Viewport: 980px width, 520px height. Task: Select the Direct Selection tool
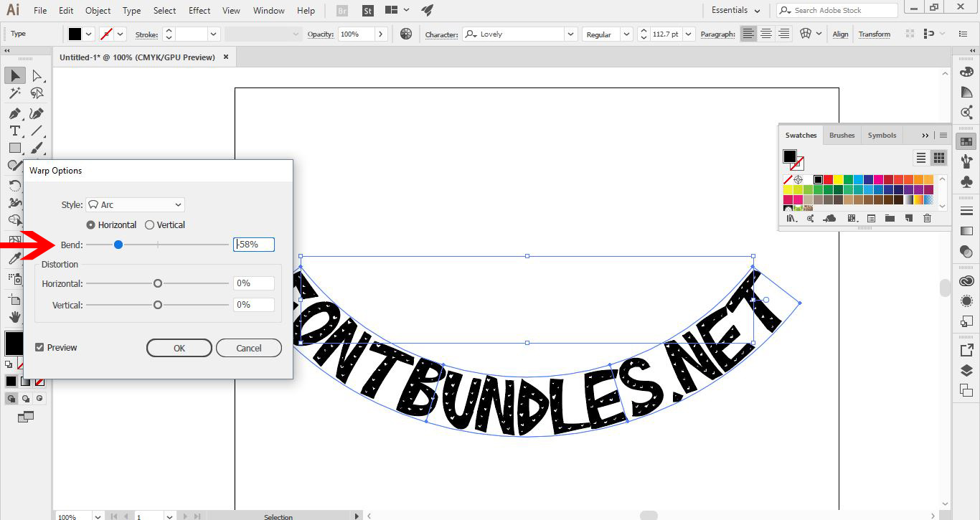pos(37,75)
